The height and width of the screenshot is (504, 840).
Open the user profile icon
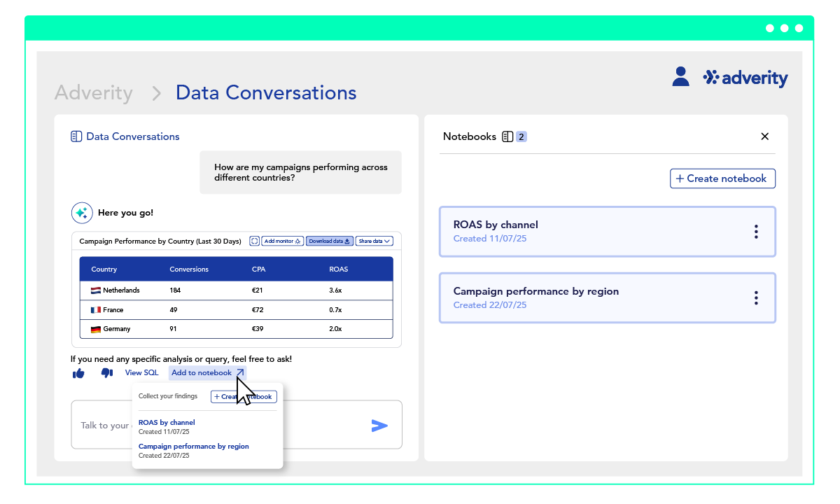click(x=680, y=76)
